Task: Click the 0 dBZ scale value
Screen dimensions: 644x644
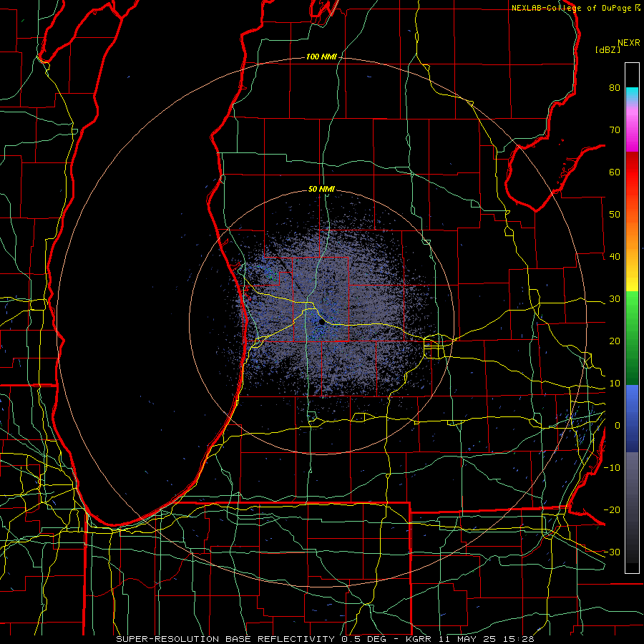Action: tap(618, 426)
